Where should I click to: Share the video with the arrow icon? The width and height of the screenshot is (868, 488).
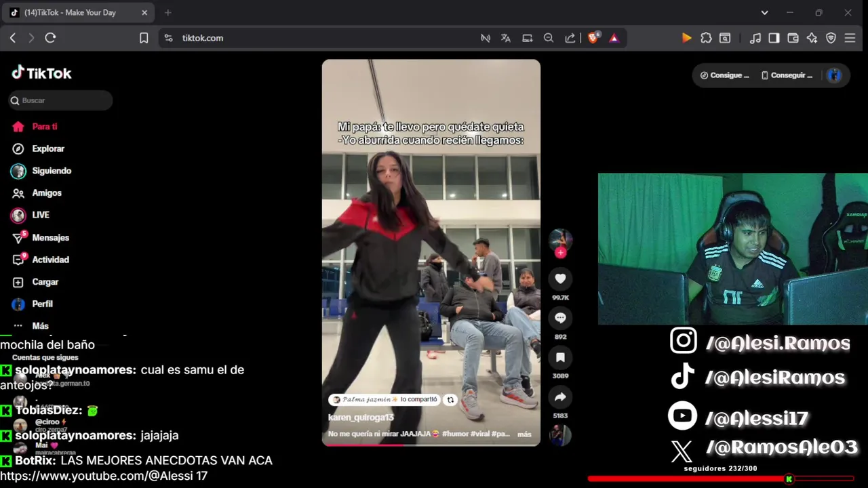tap(560, 397)
